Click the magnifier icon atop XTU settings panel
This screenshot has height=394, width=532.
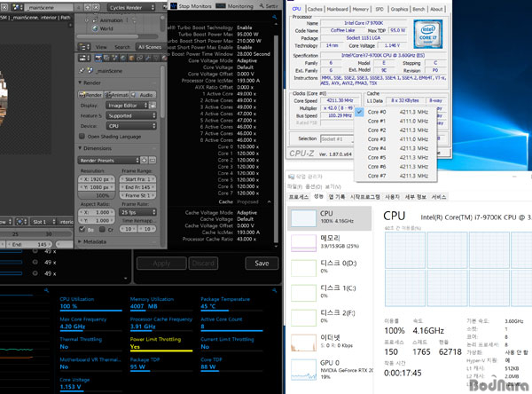(275, 17)
